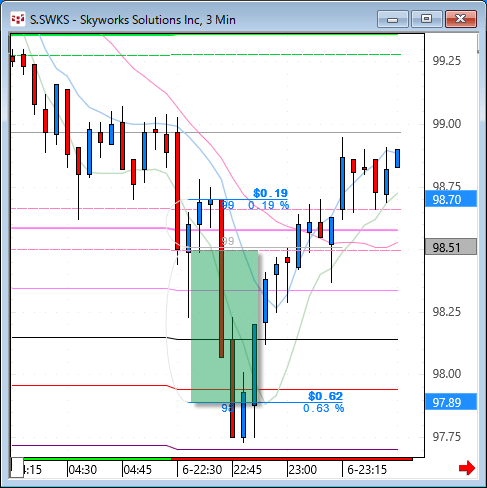
Task: Click the window title S.SWKS Skyworks Solutions
Action: pos(133,20)
